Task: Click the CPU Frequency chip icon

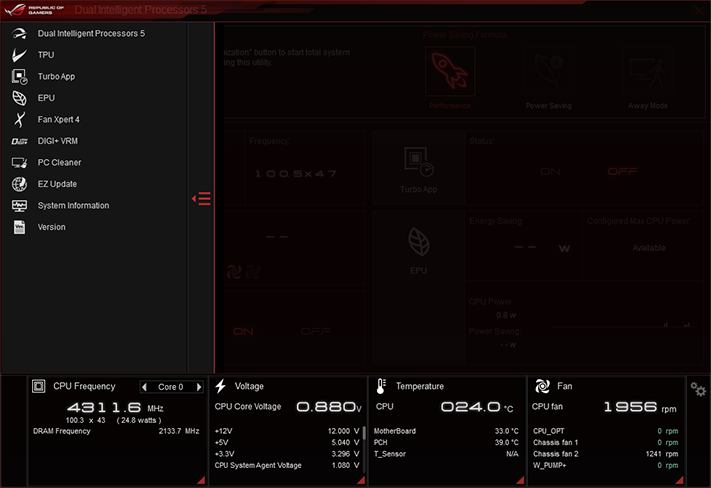Action: click(x=39, y=386)
